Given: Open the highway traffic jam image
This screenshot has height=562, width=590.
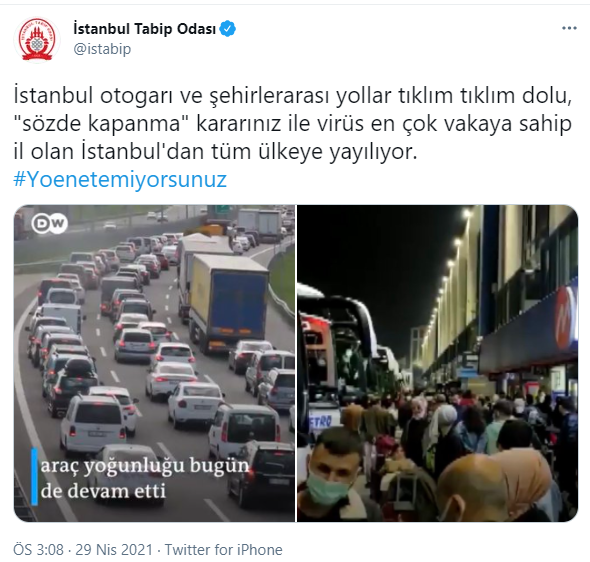Looking at the screenshot, I should (155, 363).
